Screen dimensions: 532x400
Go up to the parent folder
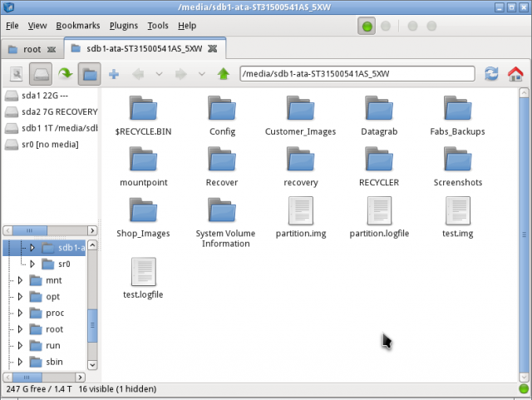click(223, 74)
